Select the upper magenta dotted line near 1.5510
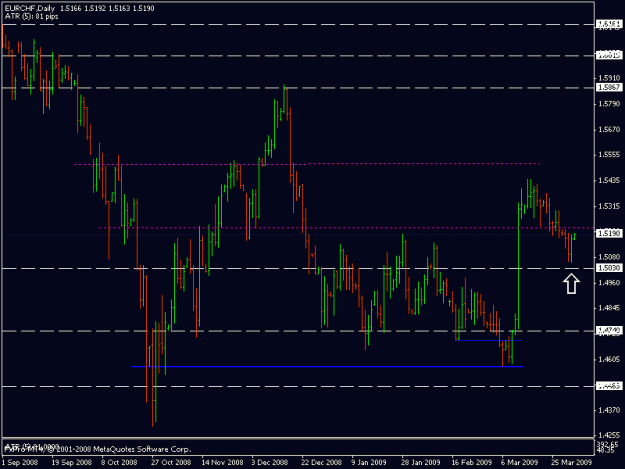The width and height of the screenshot is (625, 469). tap(307, 164)
